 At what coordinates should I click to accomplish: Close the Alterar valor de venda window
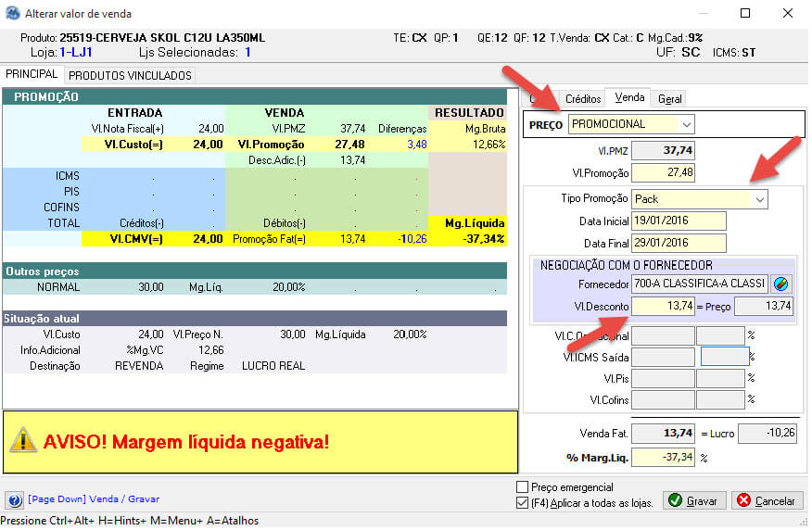click(787, 14)
